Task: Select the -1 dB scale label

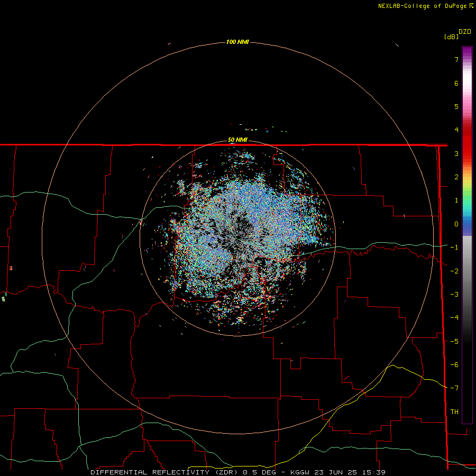Action: (454, 248)
